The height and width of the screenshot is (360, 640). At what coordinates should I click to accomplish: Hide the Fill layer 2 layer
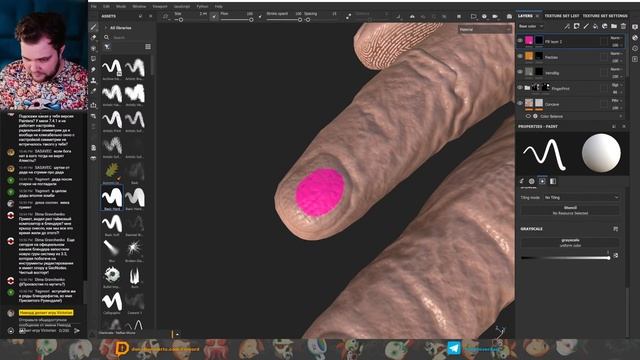click(520, 41)
